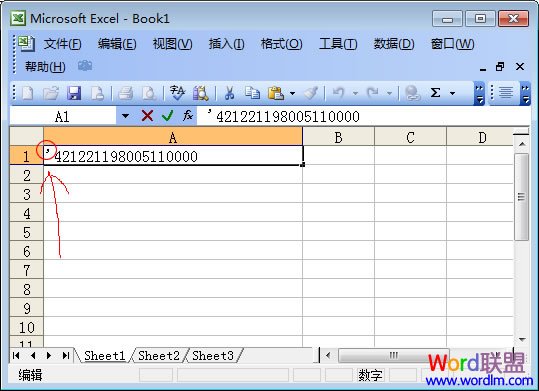Cancel entry with red X button
Viewport: 539px width, 391px height.
click(147, 116)
